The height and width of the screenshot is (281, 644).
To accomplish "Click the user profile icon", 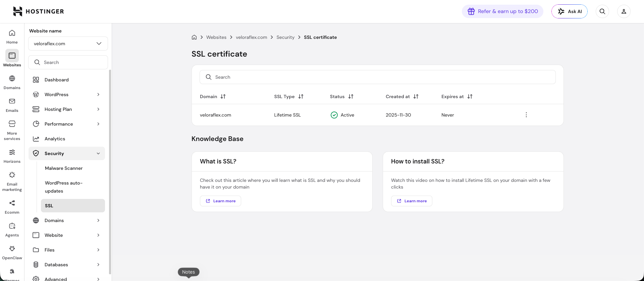I will (624, 11).
